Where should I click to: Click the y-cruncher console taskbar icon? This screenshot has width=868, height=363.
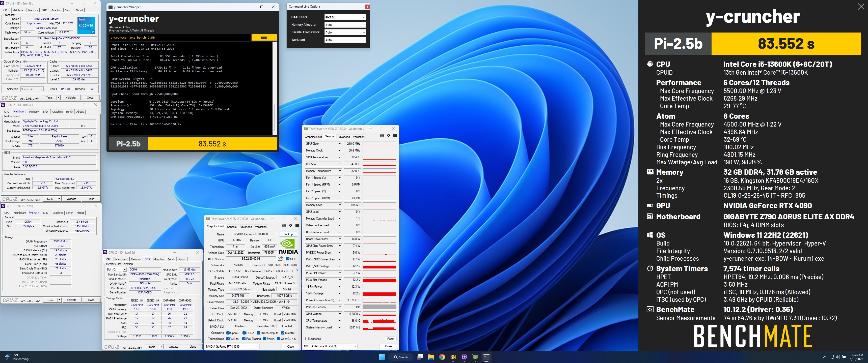[x=486, y=357]
